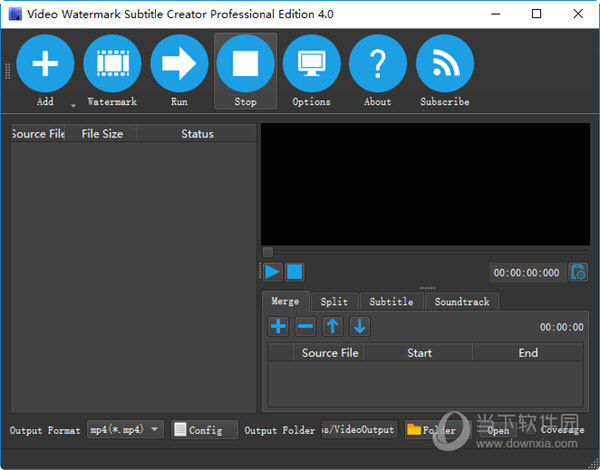Click the Output Folder path field

point(360,430)
